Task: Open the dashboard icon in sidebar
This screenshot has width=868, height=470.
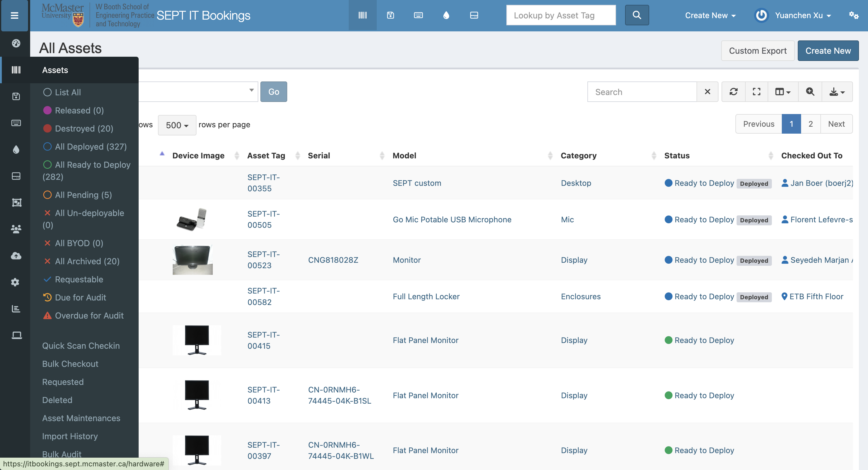Action: click(16, 43)
